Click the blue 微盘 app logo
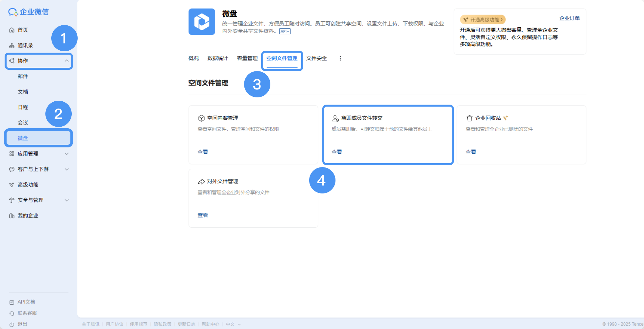This screenshot has width=644, height=329. pos(202,22)
